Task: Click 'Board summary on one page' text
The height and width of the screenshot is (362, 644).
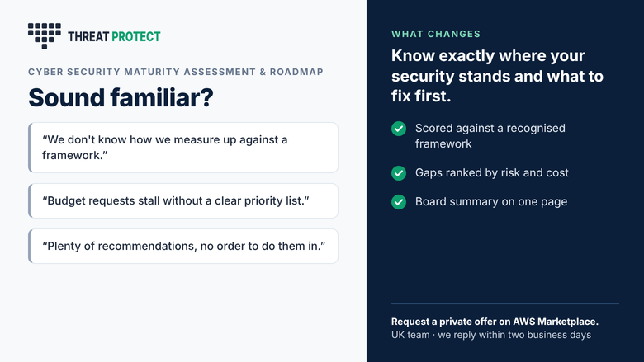Action: 491,202
